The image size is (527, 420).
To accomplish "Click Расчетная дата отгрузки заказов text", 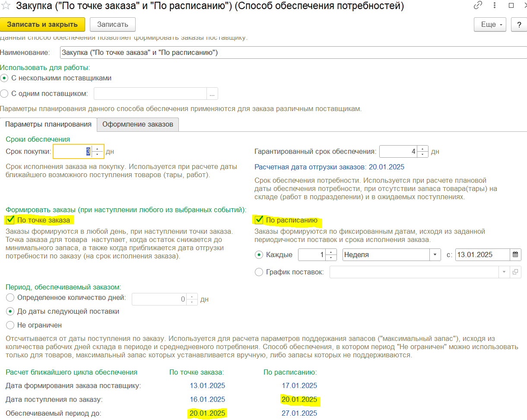I will 330,167.
